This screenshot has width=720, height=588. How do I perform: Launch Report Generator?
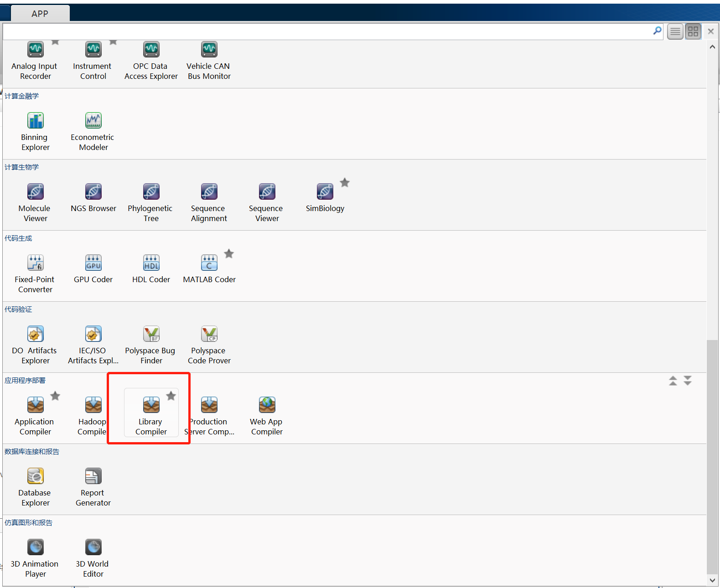click(x=93, y=488)
